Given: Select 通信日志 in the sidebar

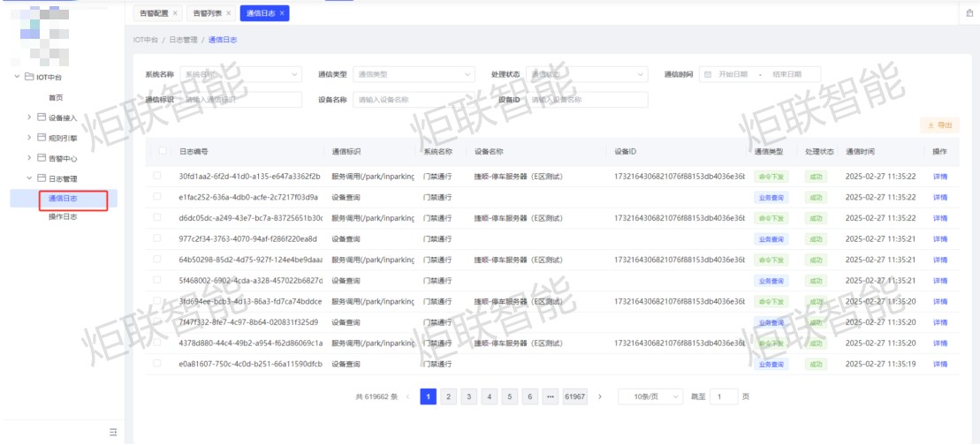Looking at the screenshot, I should point(63,199).
